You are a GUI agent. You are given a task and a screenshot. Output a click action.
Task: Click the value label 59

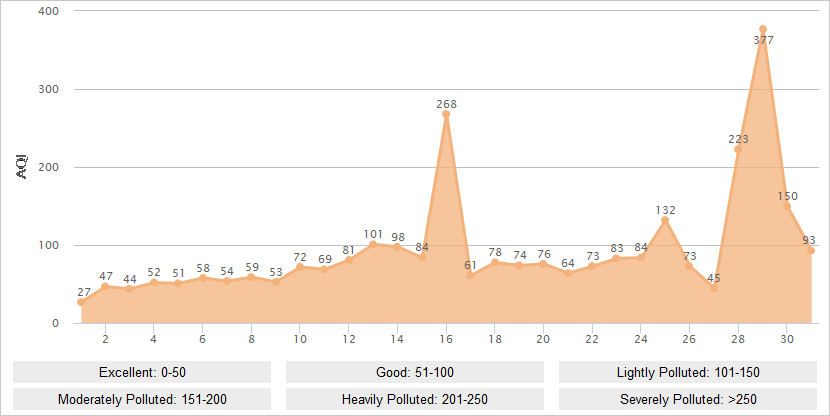click(x=252, y=267)
